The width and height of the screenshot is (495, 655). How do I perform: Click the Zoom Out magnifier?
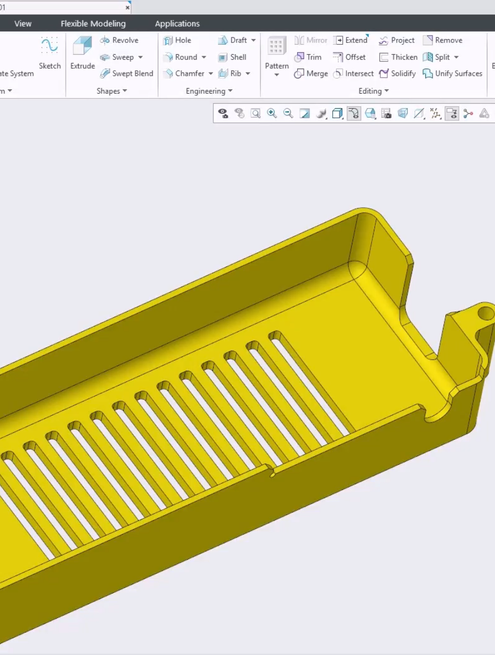pos(288,113)
